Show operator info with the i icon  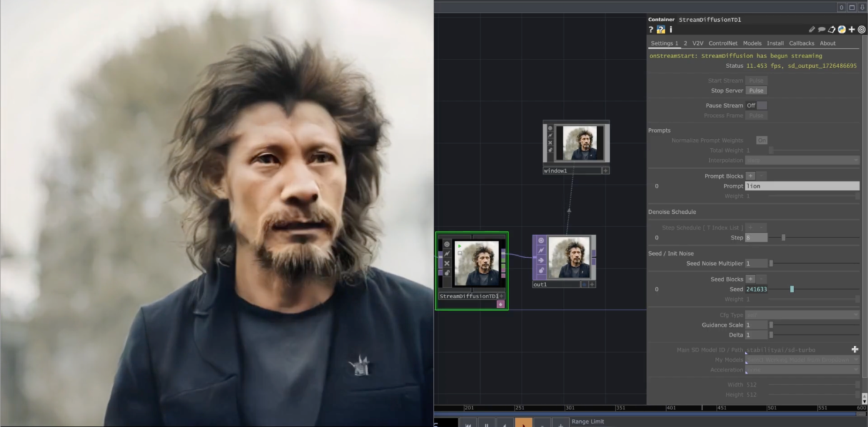click(670, 29)
